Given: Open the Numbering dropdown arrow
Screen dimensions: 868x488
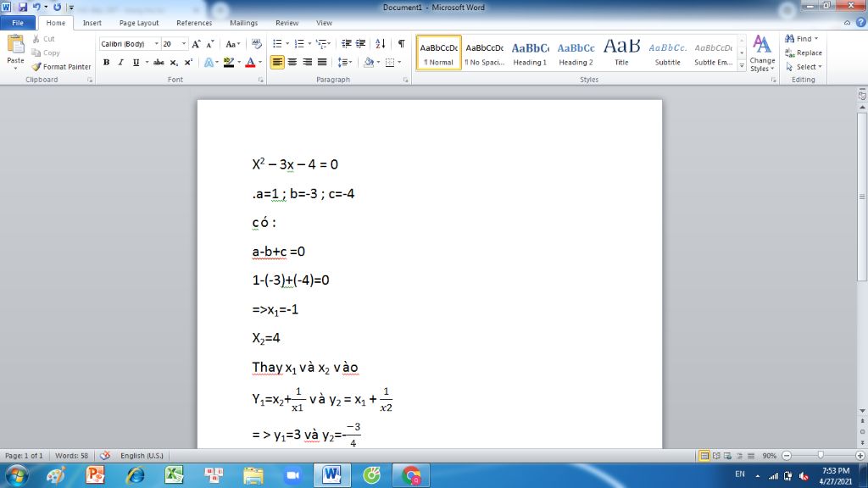Looking at the screenshot, I should point(309,44).
